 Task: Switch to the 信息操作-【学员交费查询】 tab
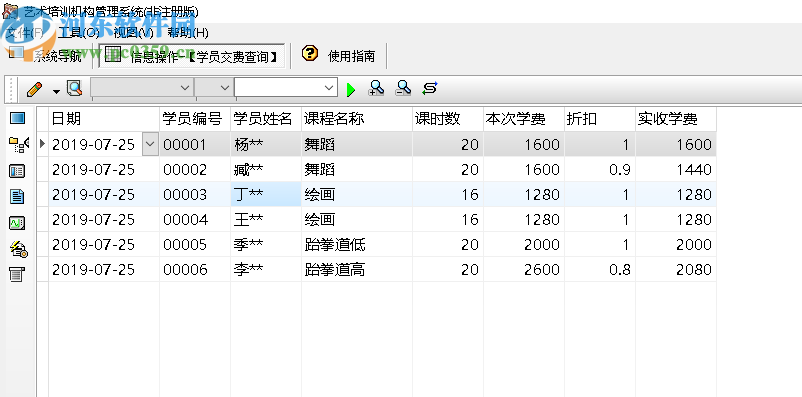(192, 56)
